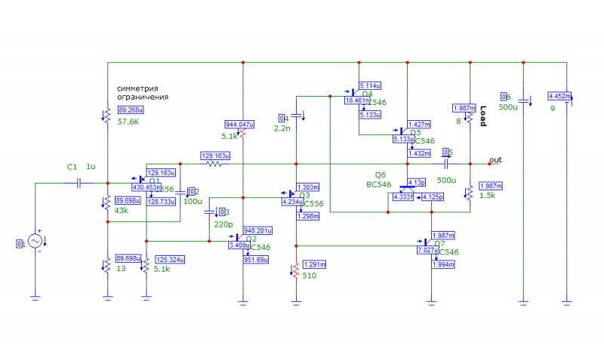604x364 pixels.
Task: Click the 510 ohm resistor symbol
Action: click(296, 270)
